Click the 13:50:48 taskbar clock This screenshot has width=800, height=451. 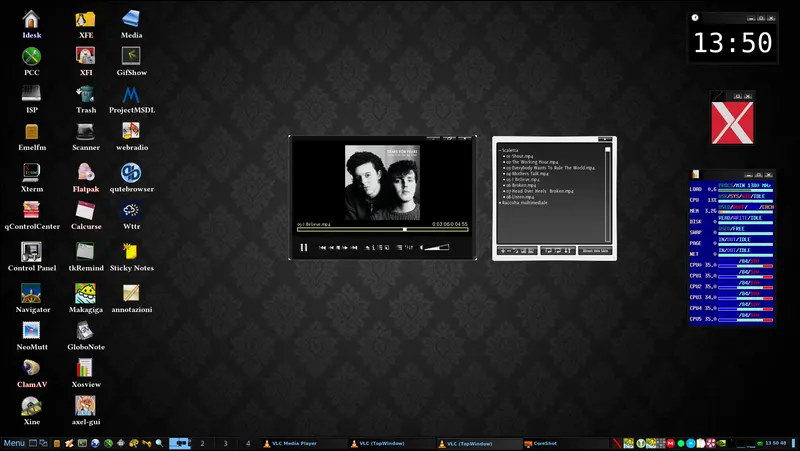pos(776,443)
